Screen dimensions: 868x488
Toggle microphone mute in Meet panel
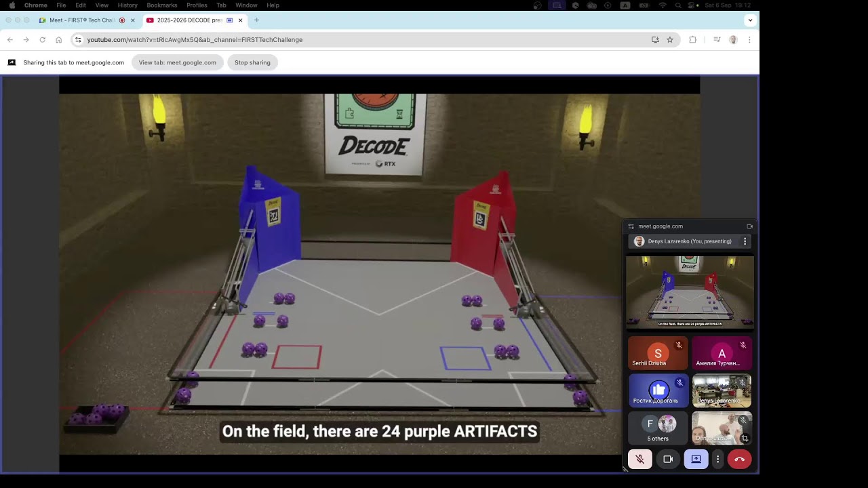click(640, 459)
